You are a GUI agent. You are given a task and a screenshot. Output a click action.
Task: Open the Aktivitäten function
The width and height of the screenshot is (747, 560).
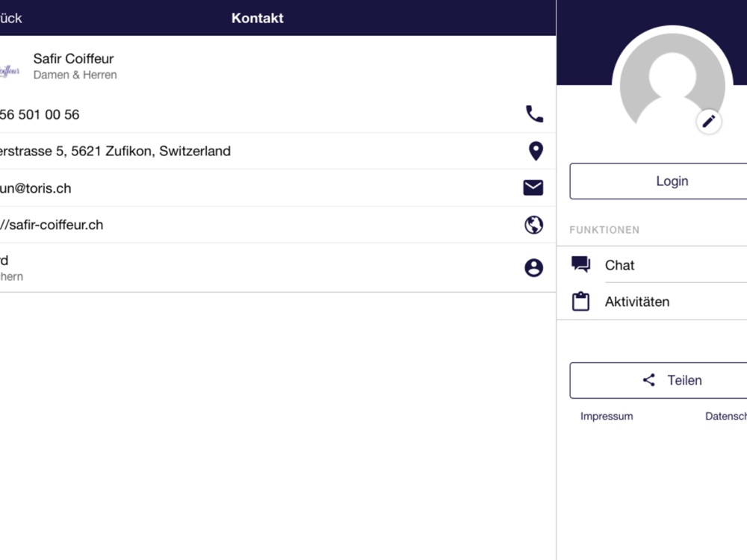click(x=651, y=302)
